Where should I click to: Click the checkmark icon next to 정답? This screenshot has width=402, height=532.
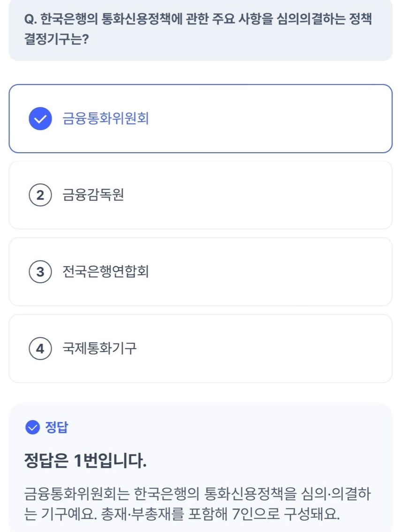pyautogui.click(x=32, y=427)
